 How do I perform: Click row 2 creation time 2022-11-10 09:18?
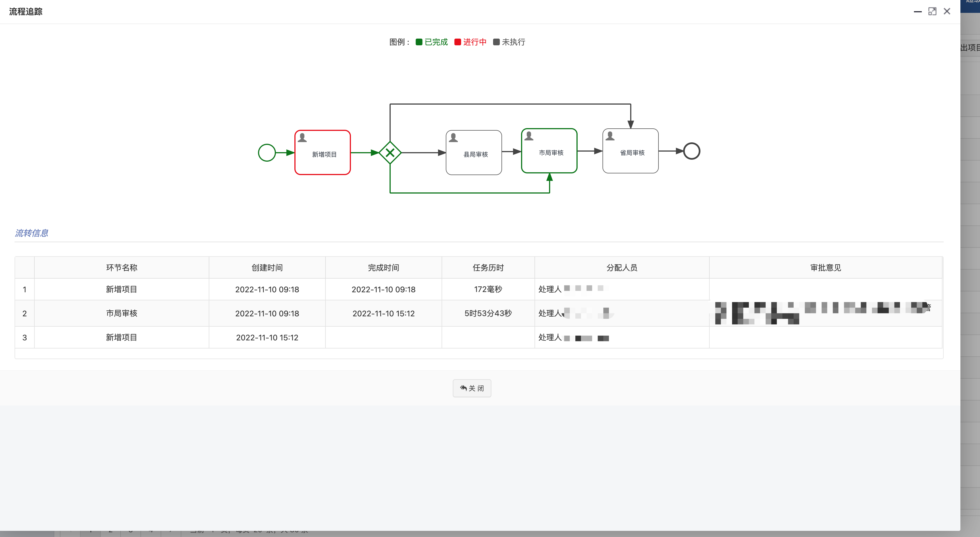click(267, 313)
